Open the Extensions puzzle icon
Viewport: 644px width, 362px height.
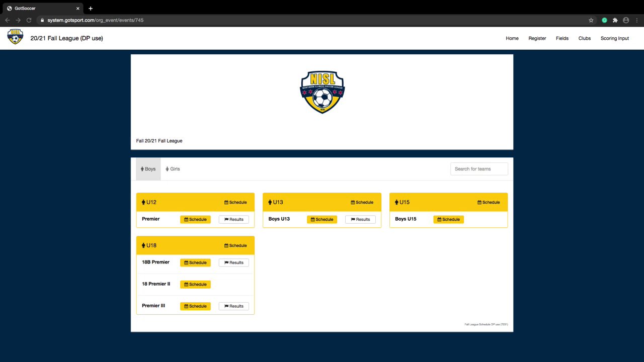click(x=615, y=20)
